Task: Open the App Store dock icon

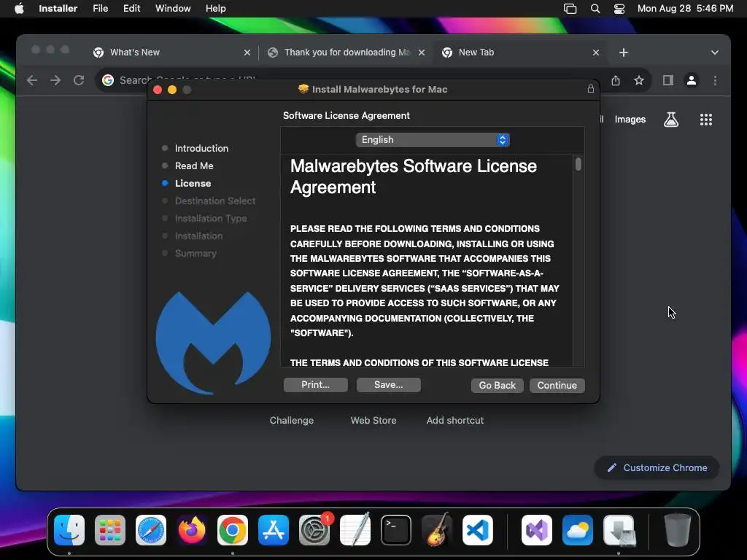Action: coord(274,530)
